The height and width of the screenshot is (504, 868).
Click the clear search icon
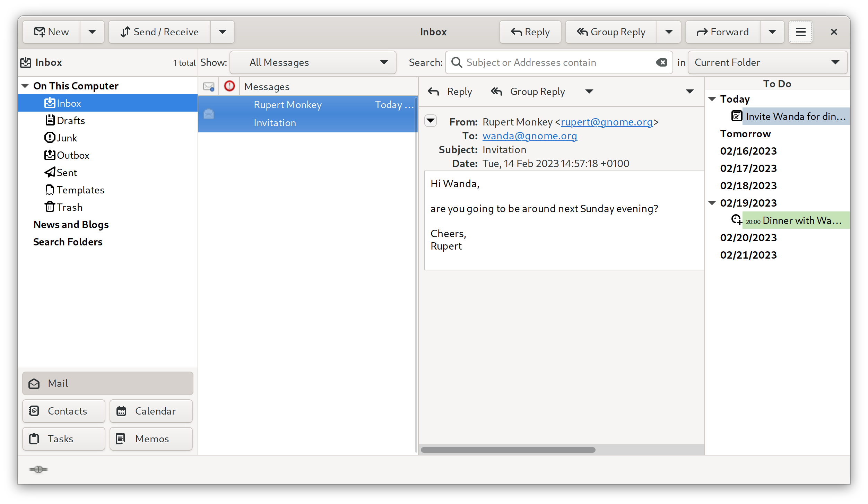(661, 62)
